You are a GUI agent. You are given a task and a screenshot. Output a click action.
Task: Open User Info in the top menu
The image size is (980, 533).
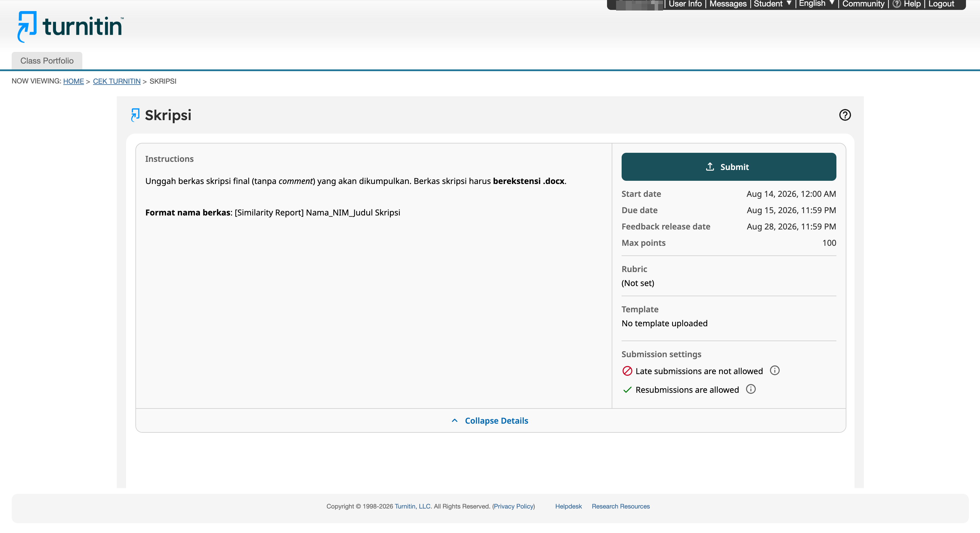(x=685, y=4)
